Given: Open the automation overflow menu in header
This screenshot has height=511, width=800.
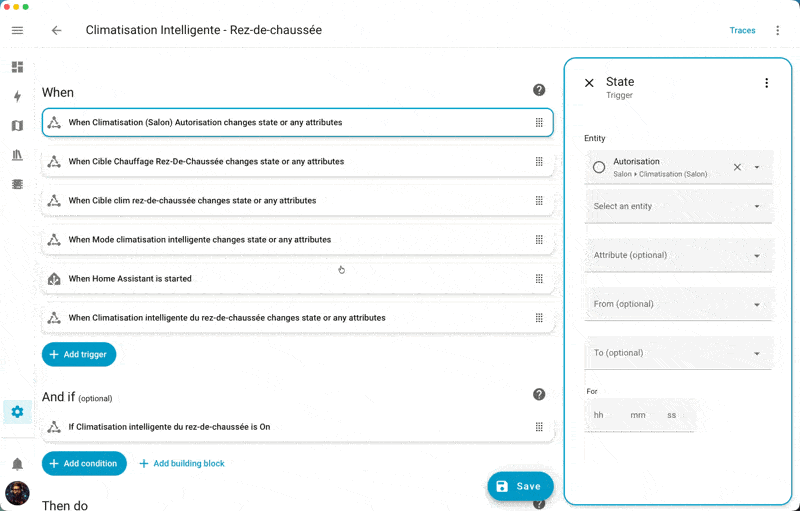Looking at the screenshot, I should pos(777,30).
